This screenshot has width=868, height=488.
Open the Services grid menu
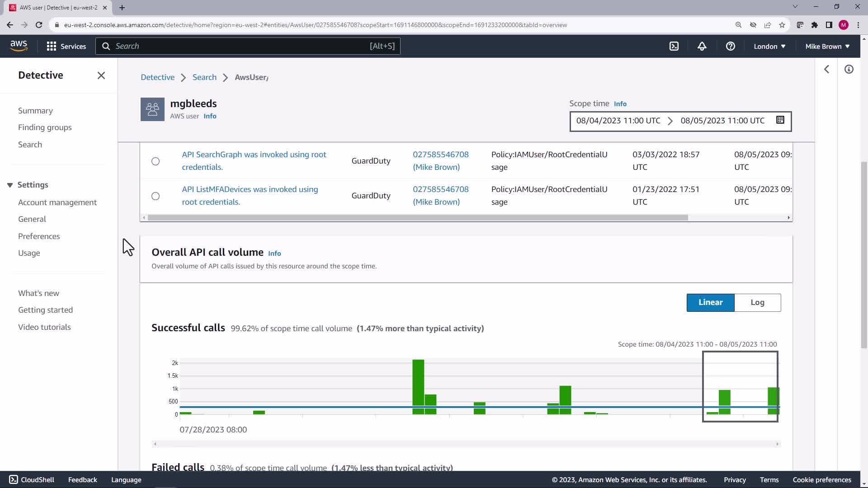66,46
